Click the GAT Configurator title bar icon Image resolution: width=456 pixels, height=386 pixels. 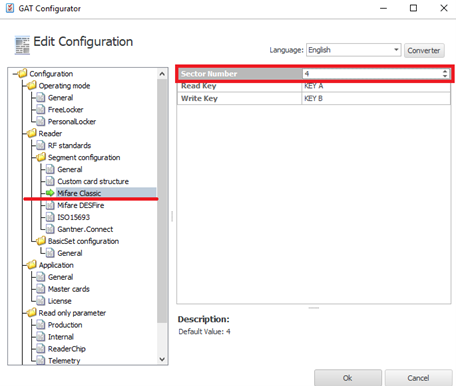(10, 8)
